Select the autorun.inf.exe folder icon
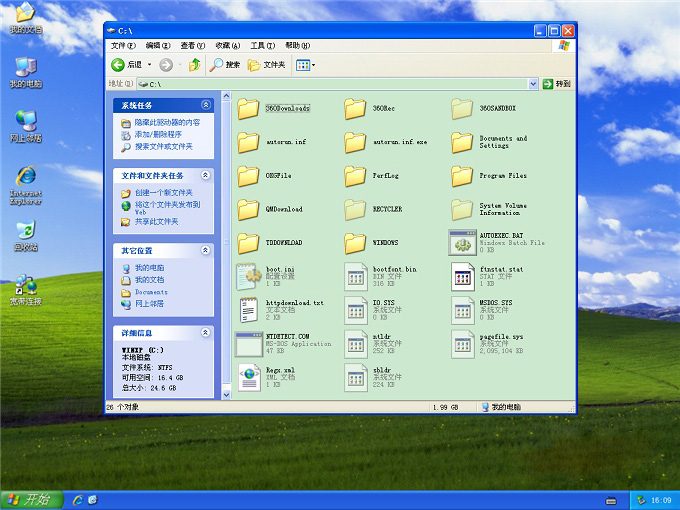This screenshot has width=680, height=510. coord(355,142)
